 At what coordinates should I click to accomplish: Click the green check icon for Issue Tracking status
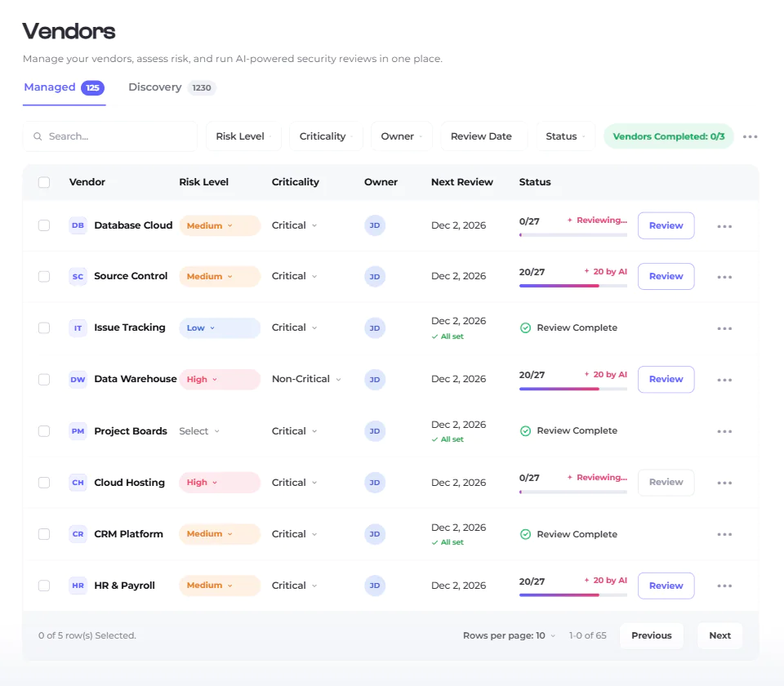point(525,328)
